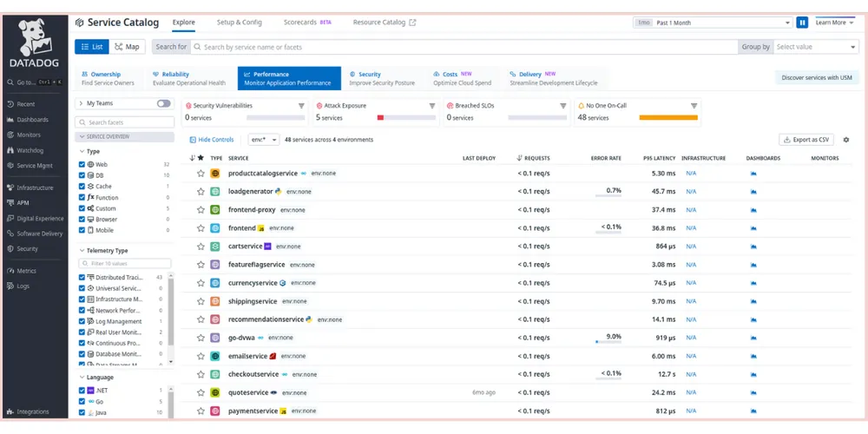Open dashboards icon for go-dvwa row
The width and height of the screenshot is (868, 434).
click(x=753, y=338)
